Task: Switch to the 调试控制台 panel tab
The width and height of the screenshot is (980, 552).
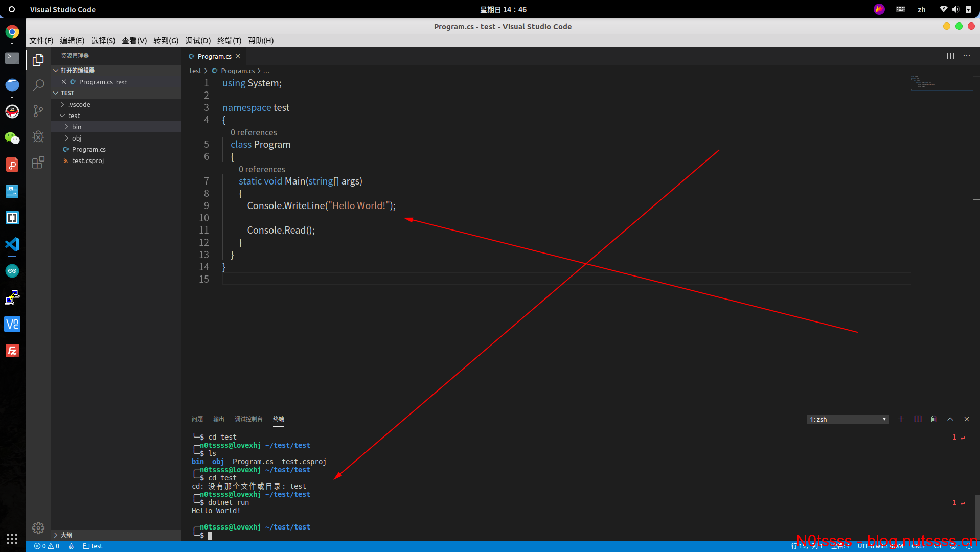Action: coord(248,419)
